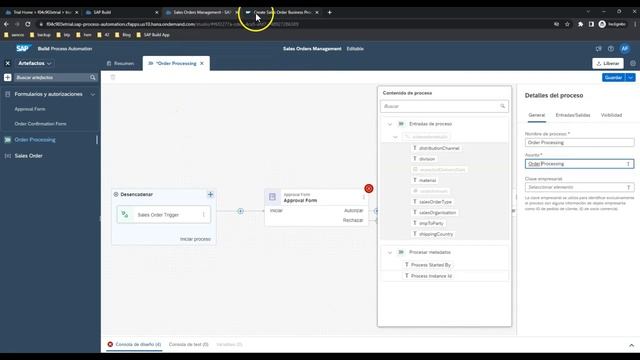Select shippingCountry process input
This screenshot has height=360, width=640.
(433, 234)
